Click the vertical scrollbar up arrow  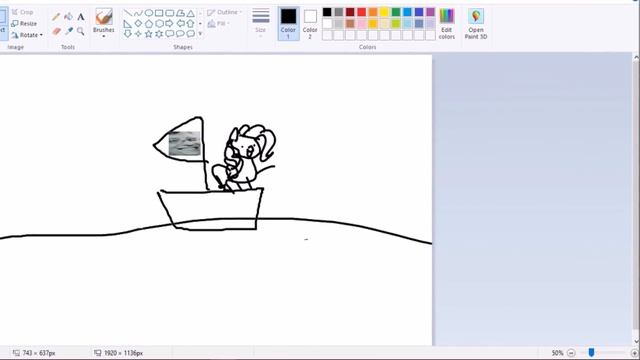click(636, 58)
